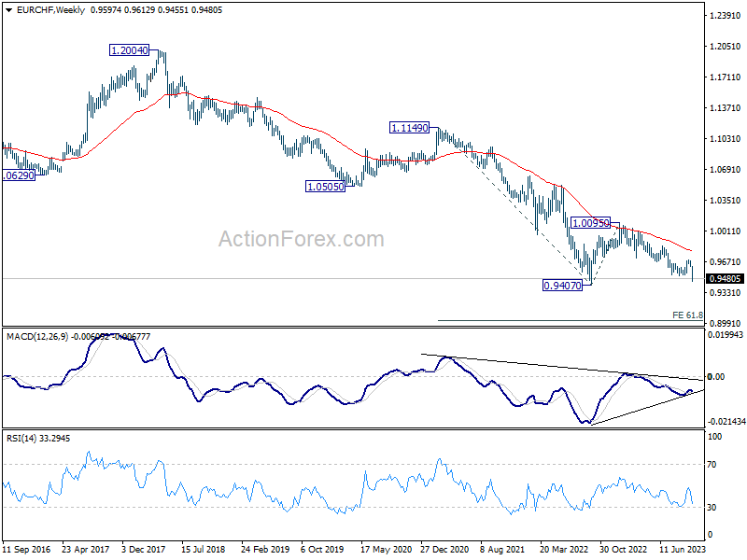Click the 1.10310 price axis value
The height and width of the screenshot is (560, 747).
click(726, 138)
